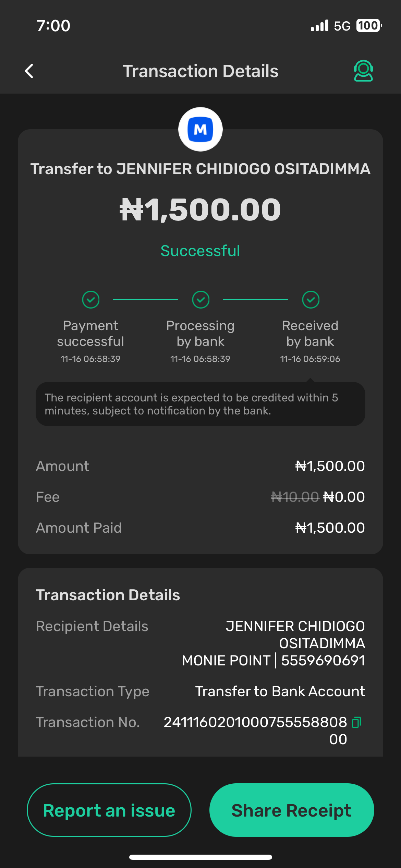Tap Transfer to Bank Account type
This screenshot has height=868, width=401.
280,691
